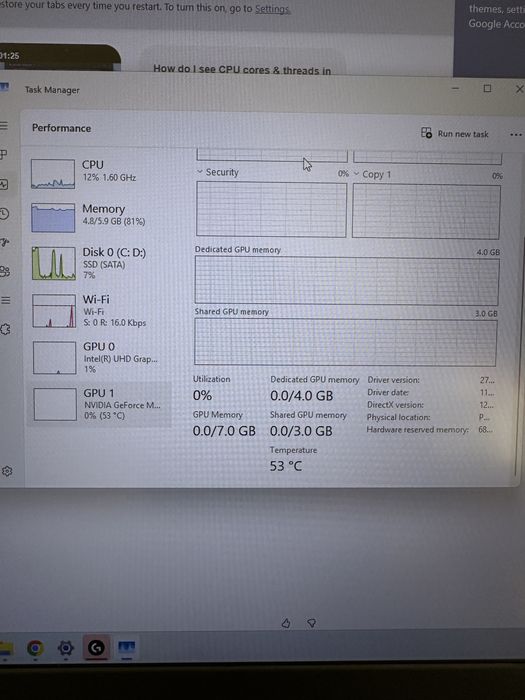Select CPU in the performance list
Screen dimensions: 525x700
(x=98, y=174)
